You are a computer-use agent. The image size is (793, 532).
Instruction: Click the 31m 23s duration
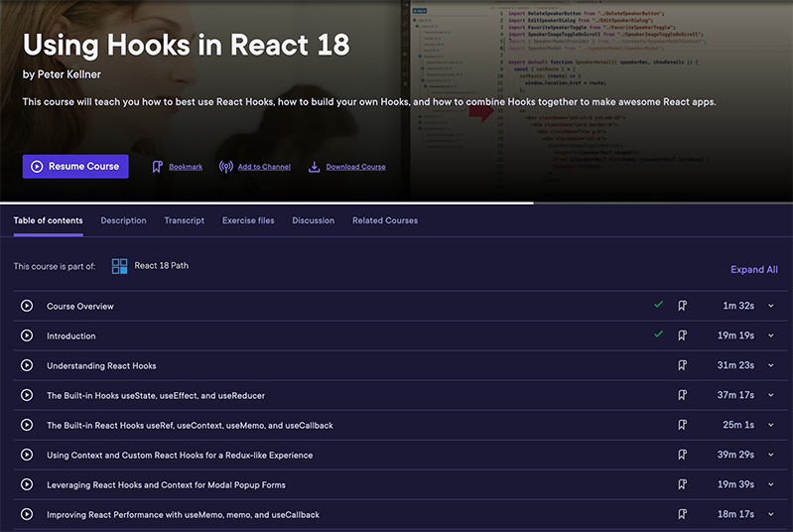[x=735, y=365]
